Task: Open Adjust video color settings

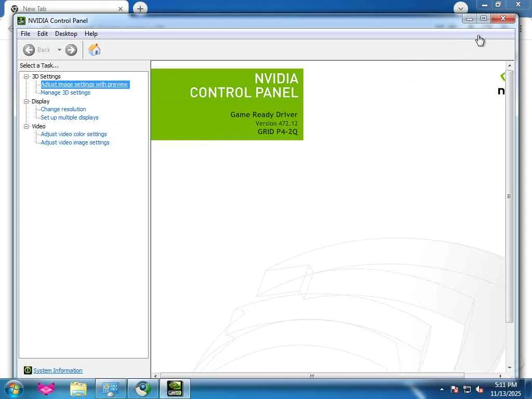Action: pos(74,134)
